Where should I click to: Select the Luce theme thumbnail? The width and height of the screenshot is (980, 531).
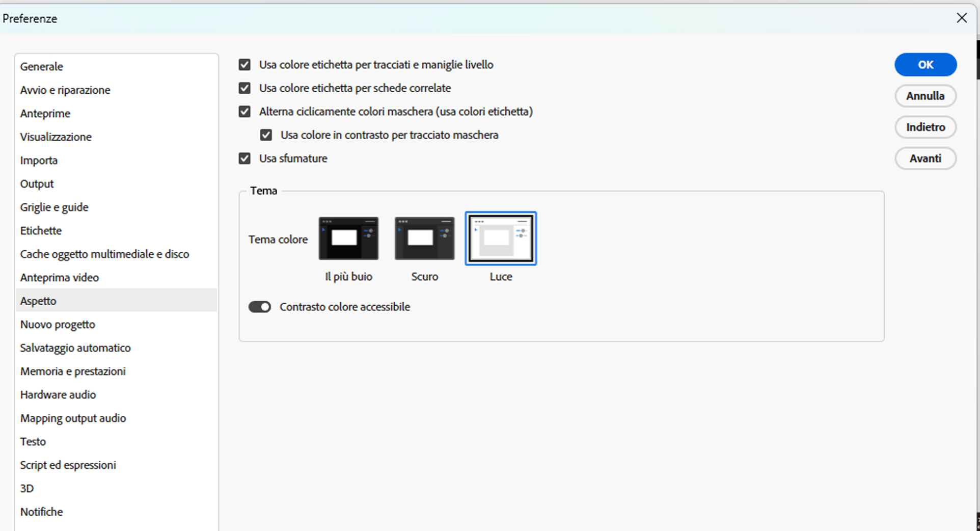pyautogui.click(x=501, y=238)
